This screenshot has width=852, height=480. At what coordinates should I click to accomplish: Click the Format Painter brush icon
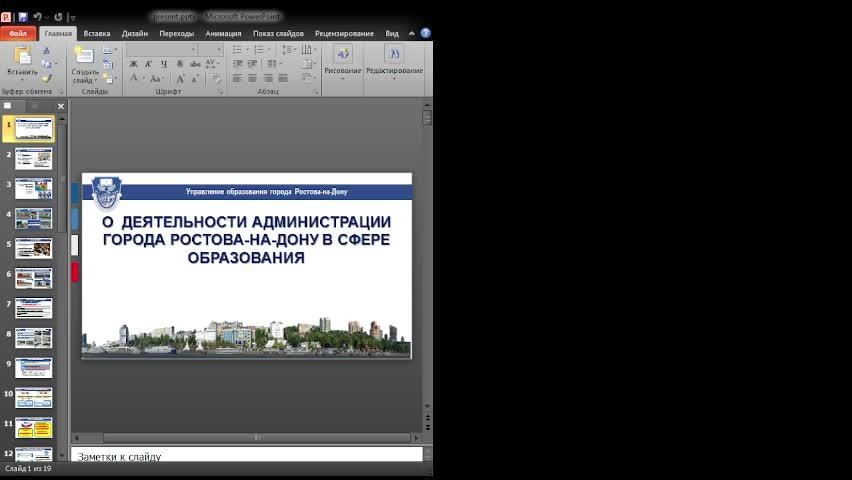click(x=46, y=78)
